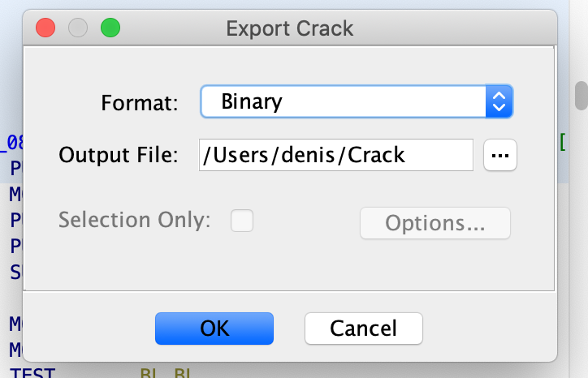This screenshot has height=378, width=588.
Task: Click the Export Crack title bar
Action: (x=289, y=28)
